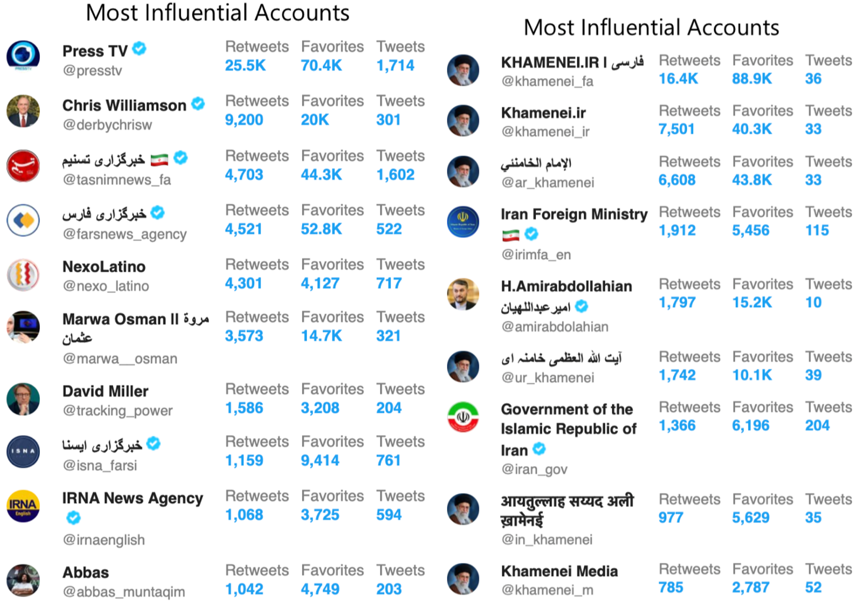Open the IRNA English logo avatar
The width and height of the screenshot is (868, 605).
coord(23,506)
